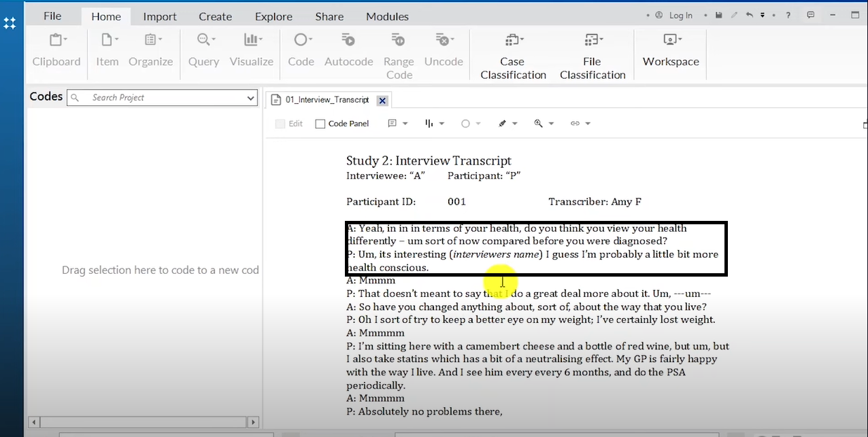Open the feedback speech bubble icon
The image size is (868, 437).
click(810, 16)
